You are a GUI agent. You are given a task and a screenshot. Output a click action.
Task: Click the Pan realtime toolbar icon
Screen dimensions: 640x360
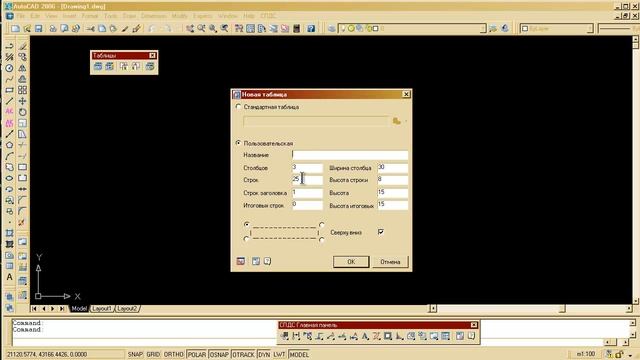pyautogui.click(x=190, y=29)
